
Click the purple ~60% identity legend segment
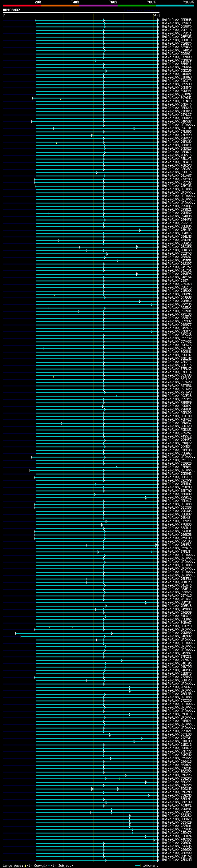[x=98, y=6]
